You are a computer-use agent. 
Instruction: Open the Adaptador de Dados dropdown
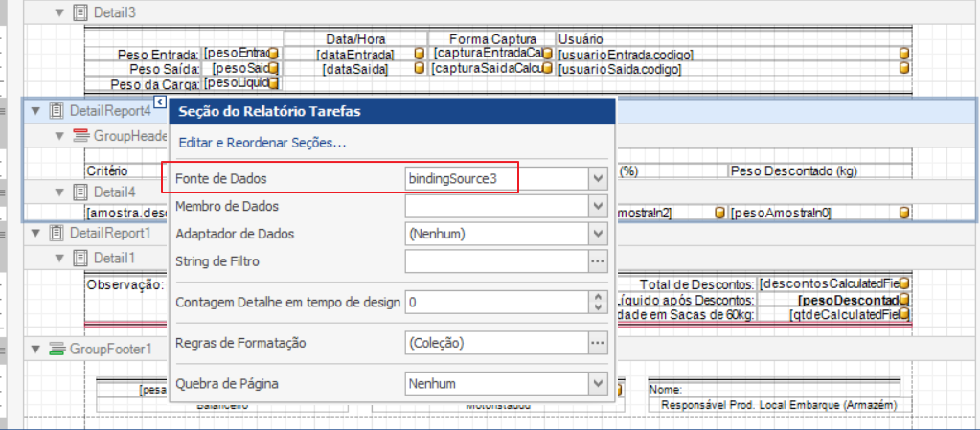(x=598, y=234)
